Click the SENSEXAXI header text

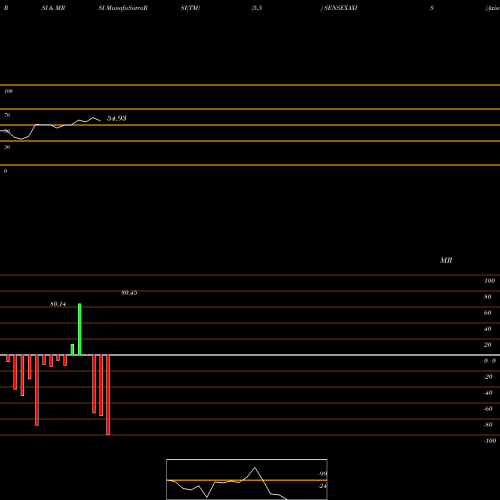click(340, 8)
